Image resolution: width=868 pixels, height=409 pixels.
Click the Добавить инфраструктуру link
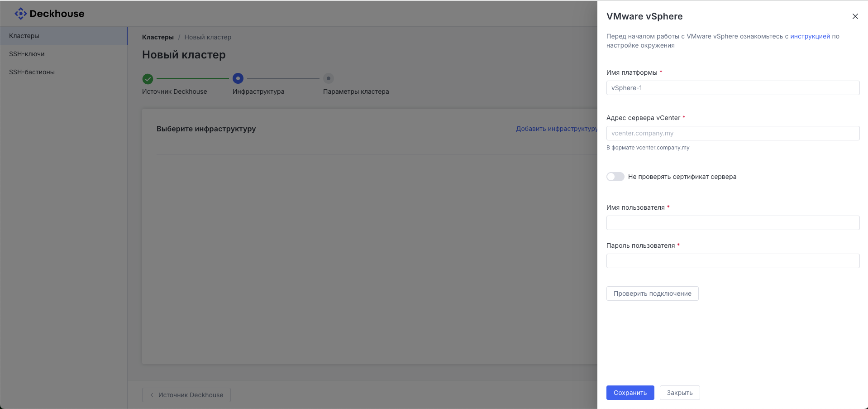pyautogui.click(x=557, y=129)
